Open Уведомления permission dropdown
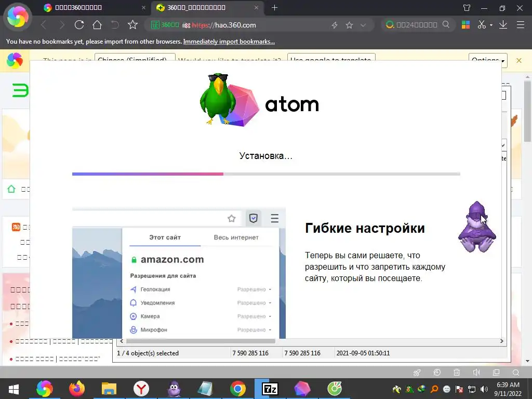532x399 pixels. tap(254, 303)
